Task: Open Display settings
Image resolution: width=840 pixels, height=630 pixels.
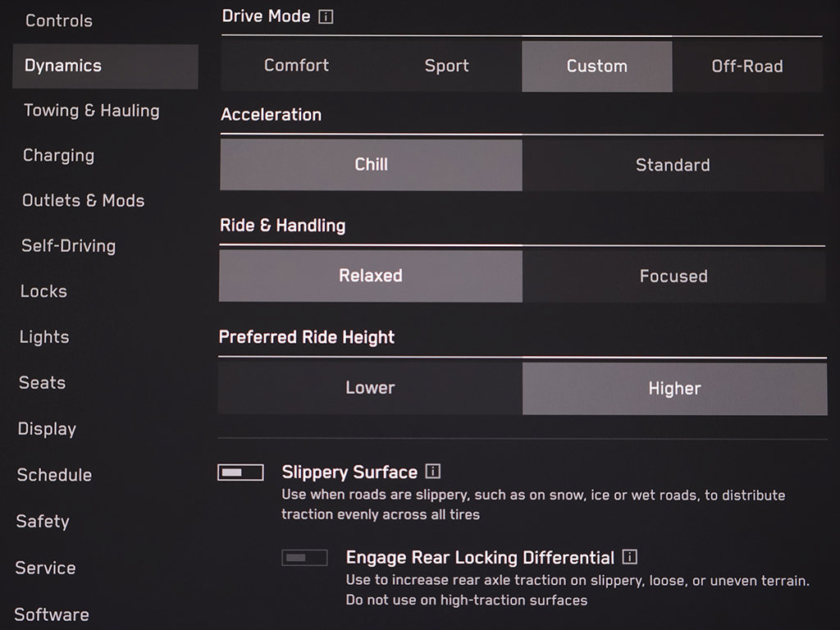Action: tap(47, 429)
